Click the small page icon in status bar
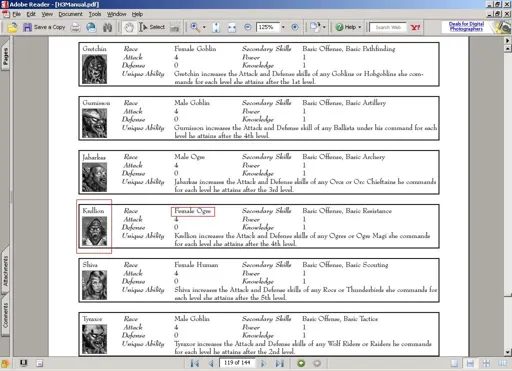 coord(40,363)
